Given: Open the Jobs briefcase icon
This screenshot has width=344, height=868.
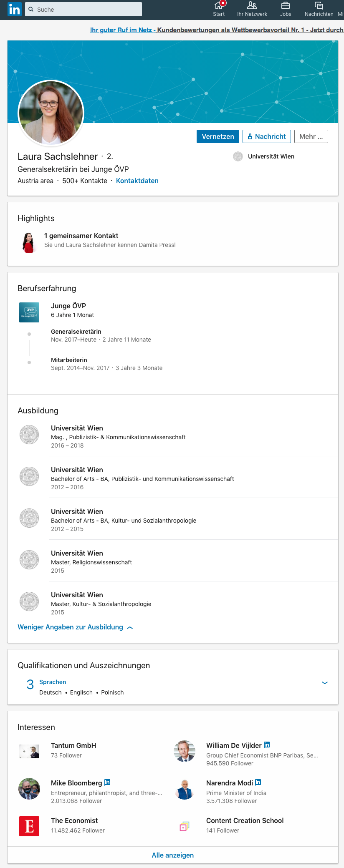Looking at the screenshot, I should [x=286, y=6].
